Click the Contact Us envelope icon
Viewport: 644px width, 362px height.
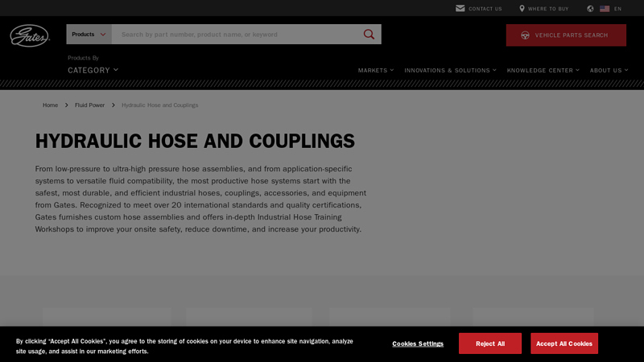pyautogui.click(x=460, y=8)
